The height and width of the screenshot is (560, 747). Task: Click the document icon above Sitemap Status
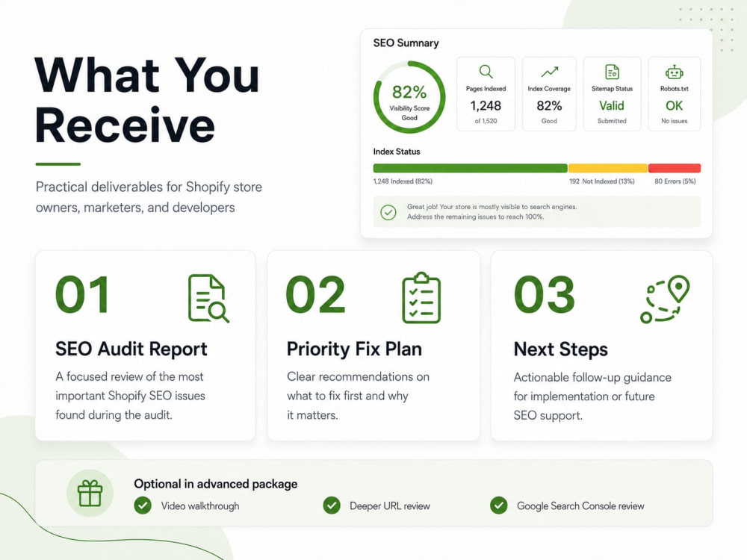[612, 72]
